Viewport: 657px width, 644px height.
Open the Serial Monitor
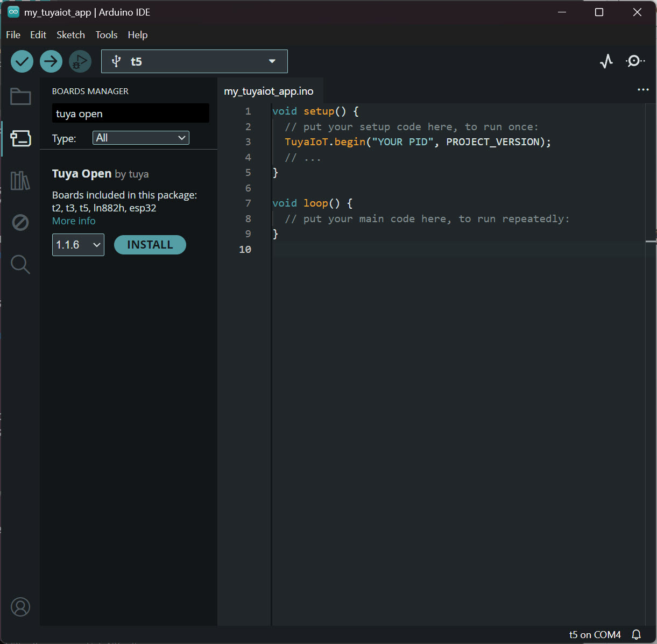[x=635, y=61]
